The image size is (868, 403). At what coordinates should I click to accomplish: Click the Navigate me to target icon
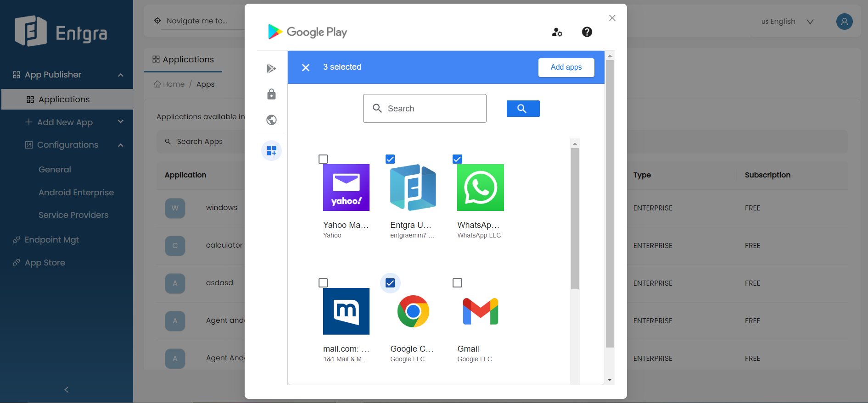(x=157, y=21)
